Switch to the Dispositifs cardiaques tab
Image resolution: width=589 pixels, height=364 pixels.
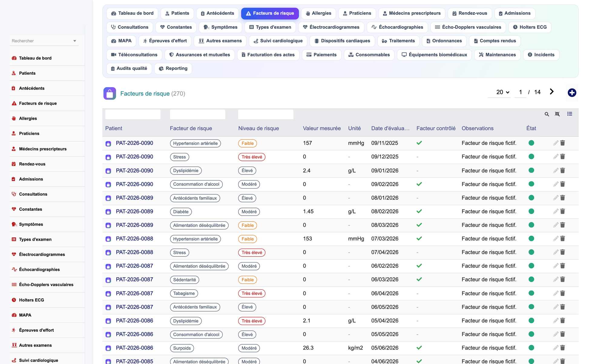tap(342, 41)
